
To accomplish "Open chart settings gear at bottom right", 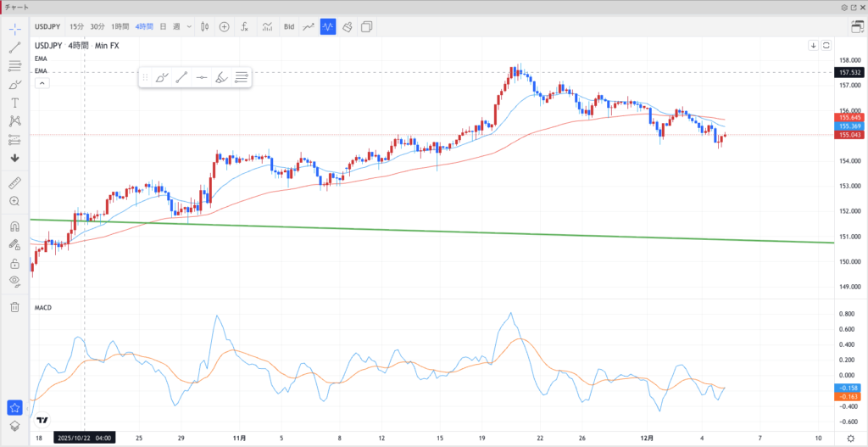I will (x=850, y=438).
